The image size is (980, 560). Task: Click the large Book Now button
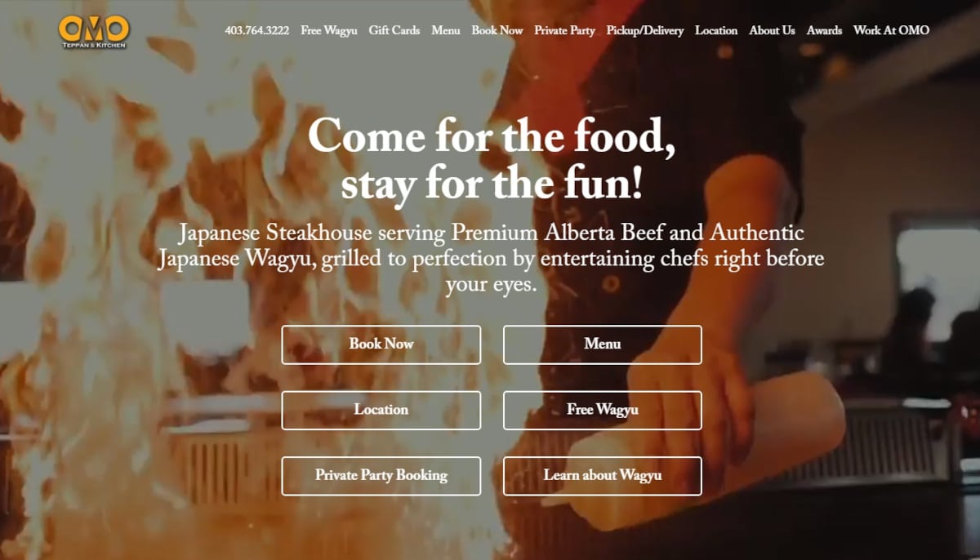pyautogui.click(x=381, y=344)
